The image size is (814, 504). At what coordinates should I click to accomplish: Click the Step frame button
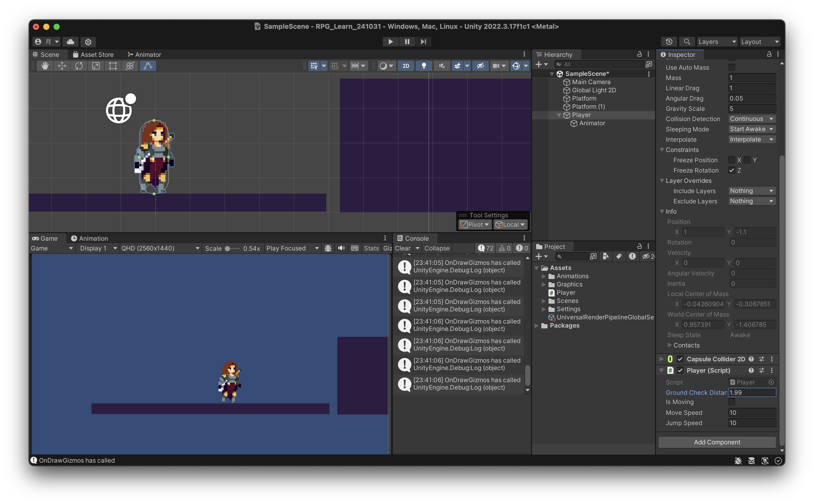(x=423, y=42)
